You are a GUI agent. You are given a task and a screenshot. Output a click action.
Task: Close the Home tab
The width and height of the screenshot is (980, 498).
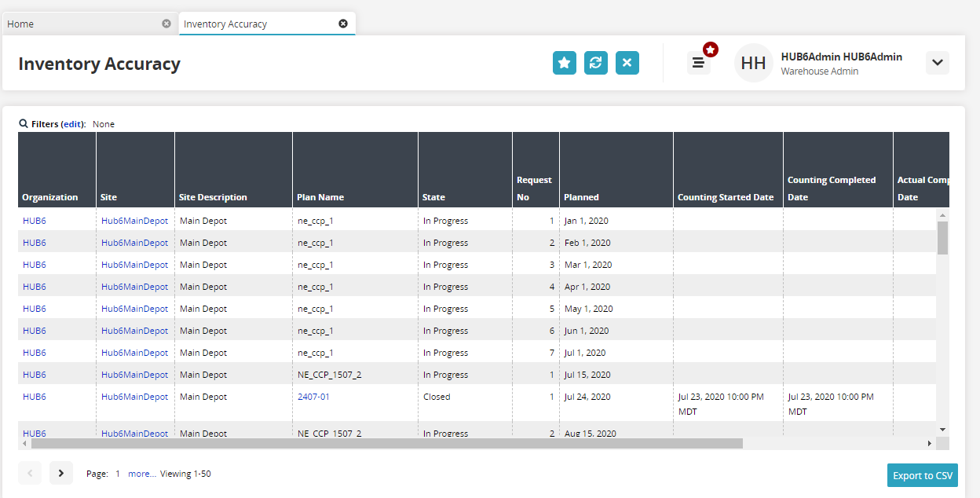[166, 24]
